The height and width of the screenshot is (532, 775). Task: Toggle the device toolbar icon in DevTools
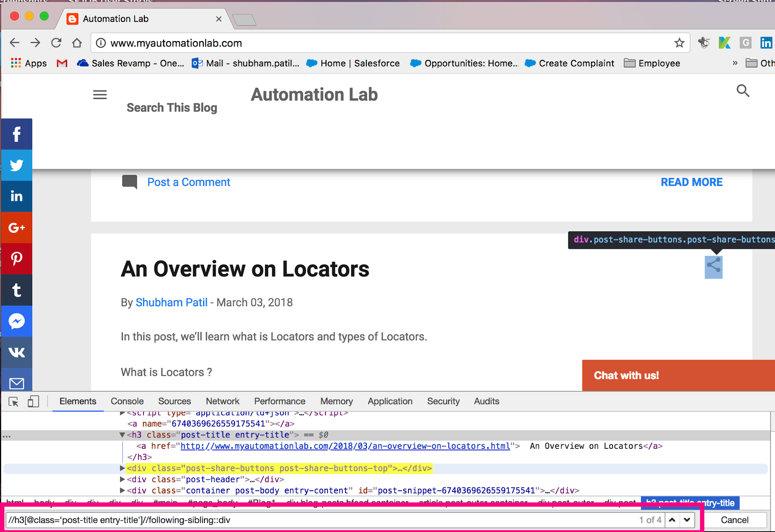[33, 402]
